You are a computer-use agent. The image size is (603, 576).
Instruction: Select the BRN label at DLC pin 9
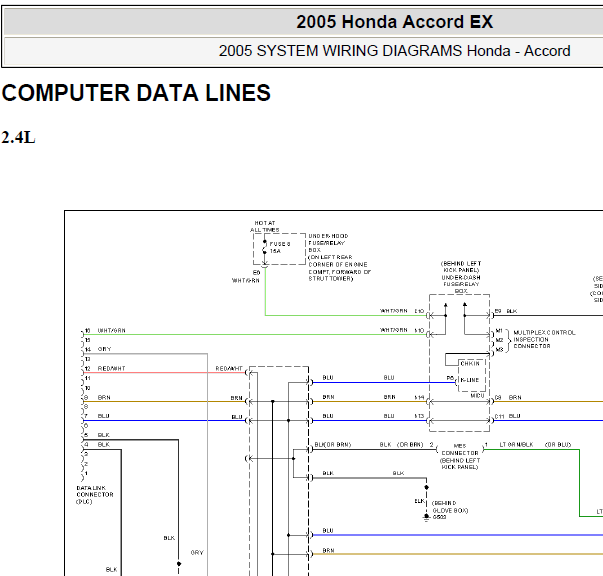pos(104,398)
